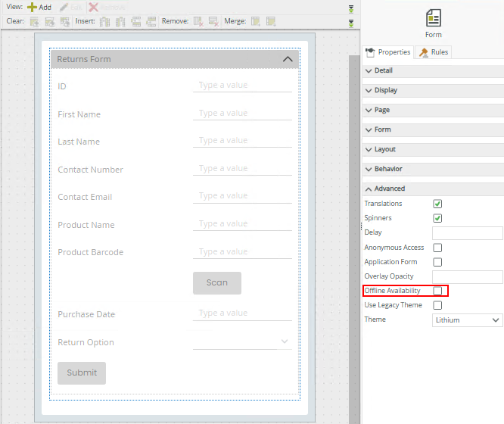Click the first icon after Merge label
The width and height of the screenshot is (504, 424).
256,21
